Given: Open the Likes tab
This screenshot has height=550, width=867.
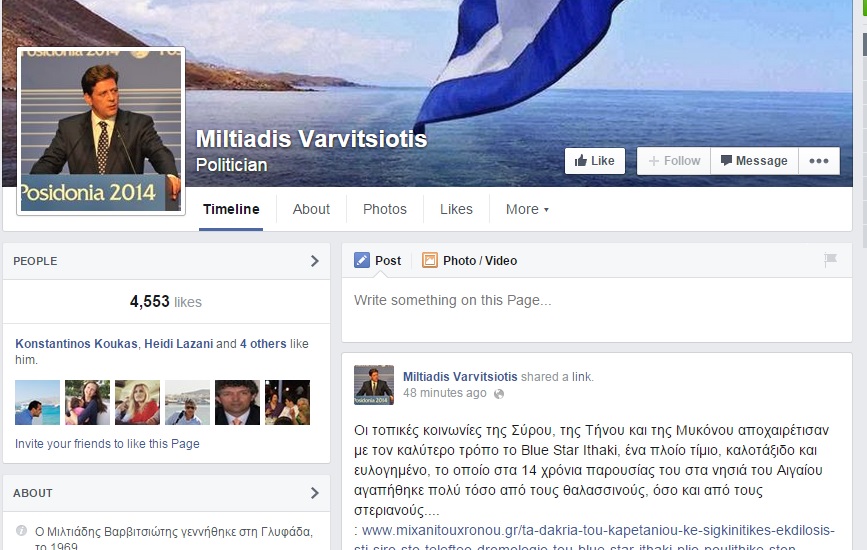Looking at the screenshot, I should (x=456, y=209).
